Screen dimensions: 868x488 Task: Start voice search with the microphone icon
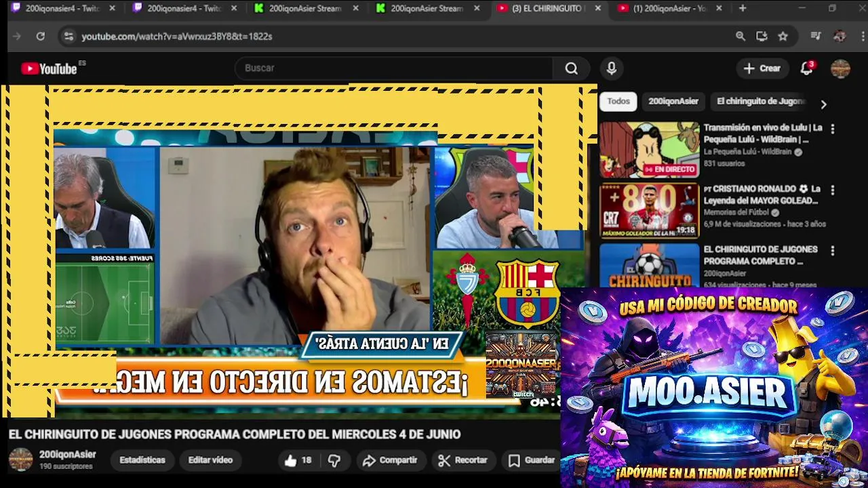tap(611, 68)
